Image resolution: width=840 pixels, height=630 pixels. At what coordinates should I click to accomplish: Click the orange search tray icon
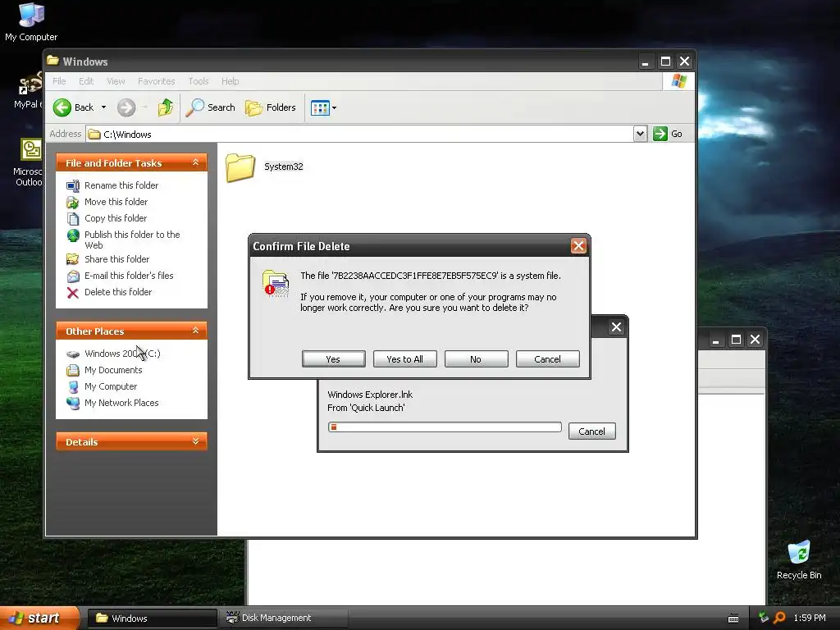[780, 618]
